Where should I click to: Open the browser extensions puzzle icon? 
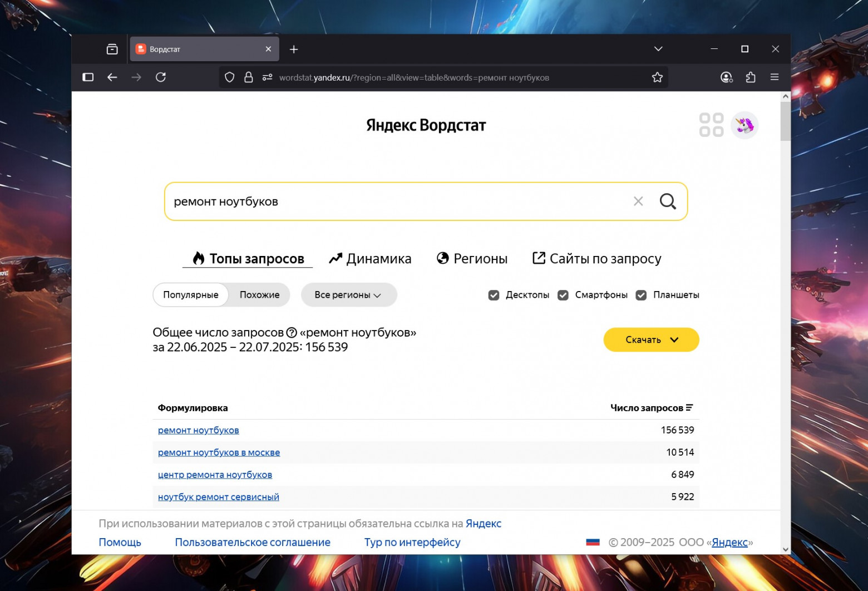751,77
